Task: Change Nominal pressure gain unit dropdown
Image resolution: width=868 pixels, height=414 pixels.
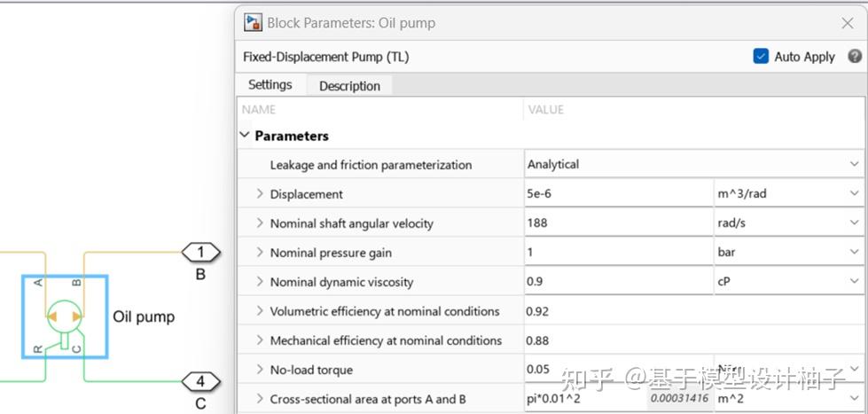Action: 788,252
